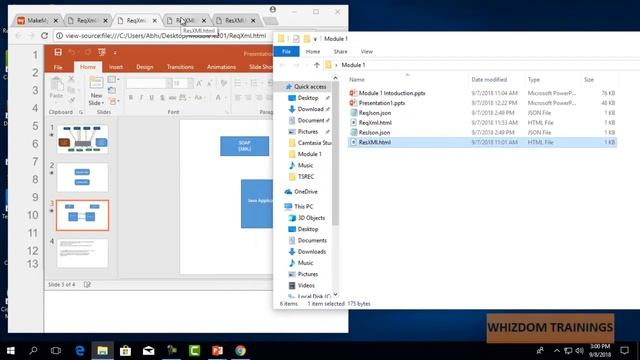Expand the Clipboard group dialog launcher

(81, 112)
